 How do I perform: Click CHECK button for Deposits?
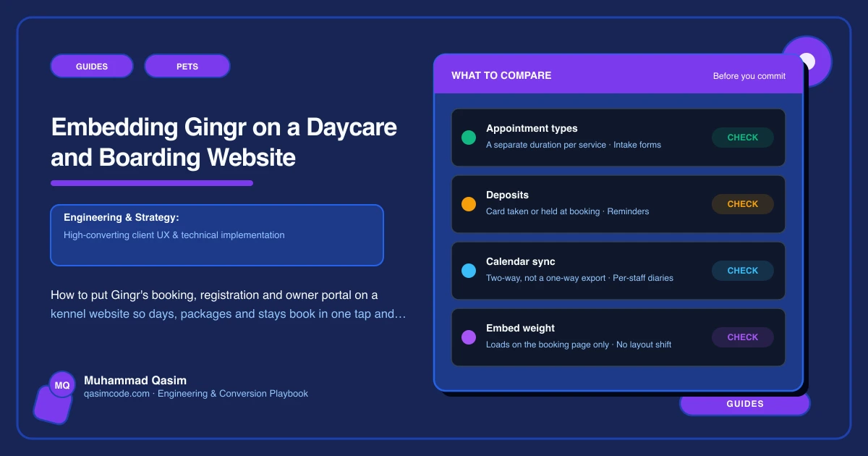pos(743,204)
